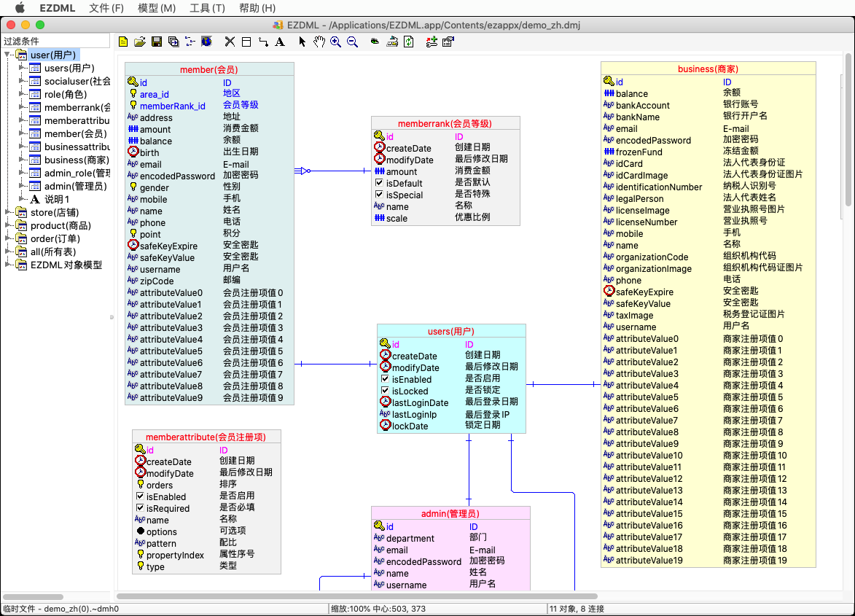The height and width of the screenshot is (616, 855).
Task: Select the member(会员) table header
Action: [209, 69]
